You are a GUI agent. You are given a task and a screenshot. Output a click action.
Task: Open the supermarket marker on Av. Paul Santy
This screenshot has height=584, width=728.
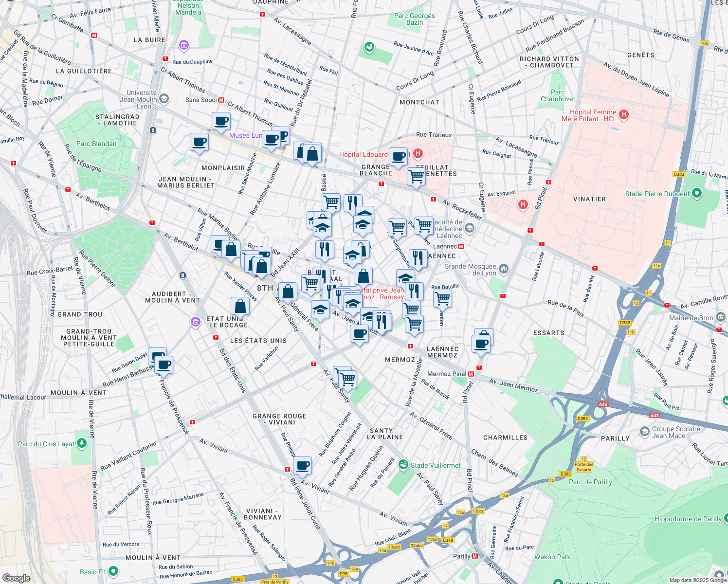pos(347,379)
